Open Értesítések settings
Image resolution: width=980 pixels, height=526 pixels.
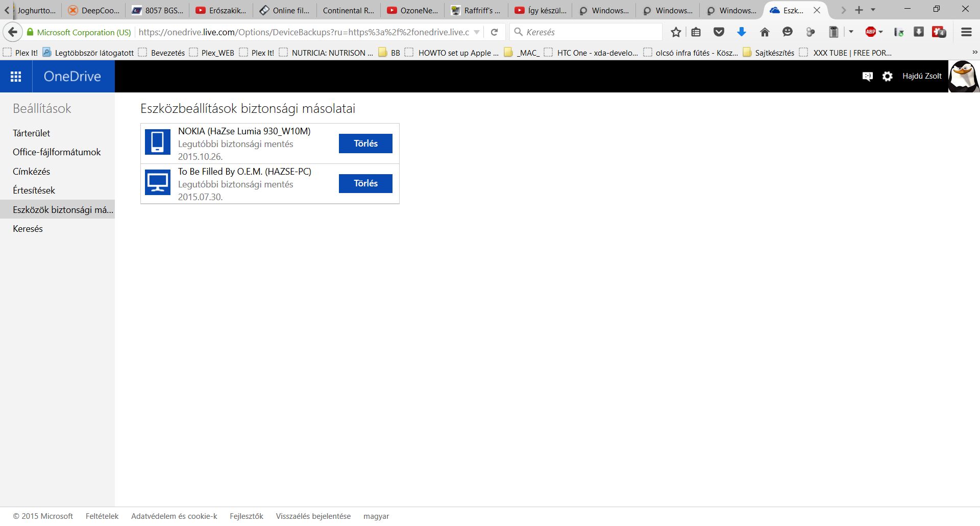point(34,190)
